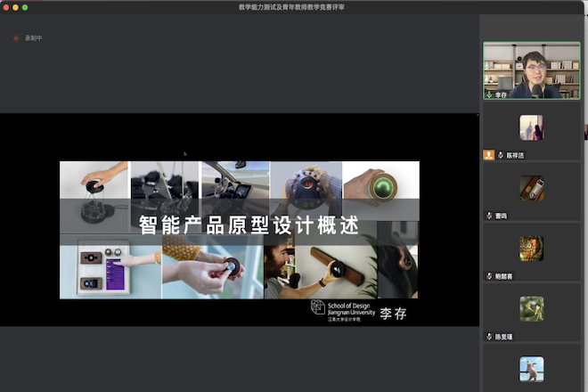Select 陈昊瑶's profile avatar

(x=532, y=309)
